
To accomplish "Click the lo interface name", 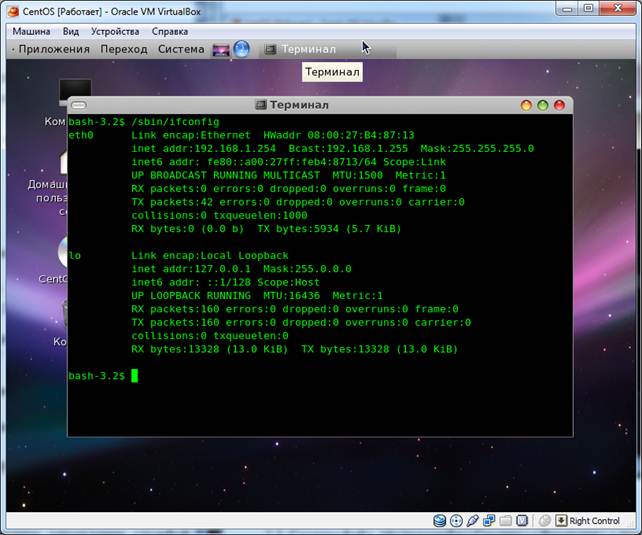I will [75, 256].
